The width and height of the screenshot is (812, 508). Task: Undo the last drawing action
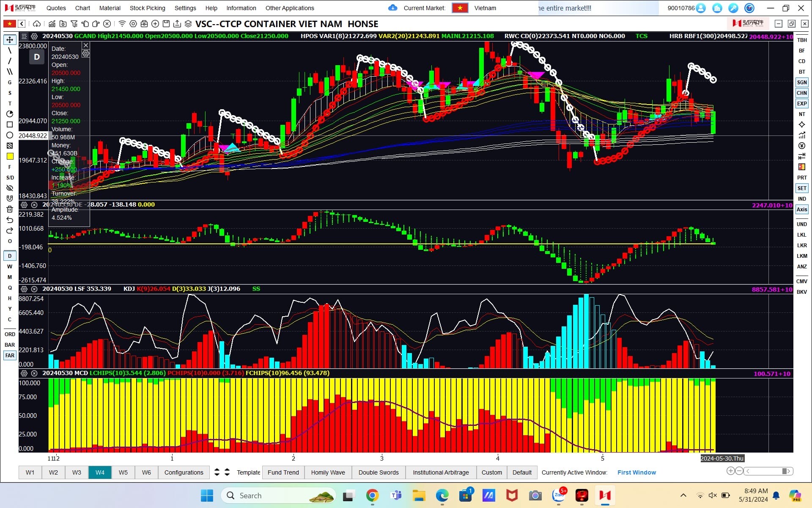tap(10, 220)
